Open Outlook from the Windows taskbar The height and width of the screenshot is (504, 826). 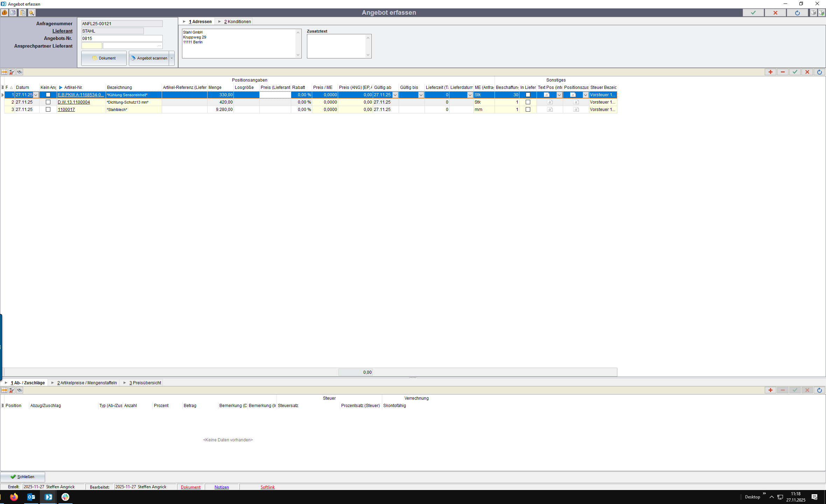pos(31,497)
